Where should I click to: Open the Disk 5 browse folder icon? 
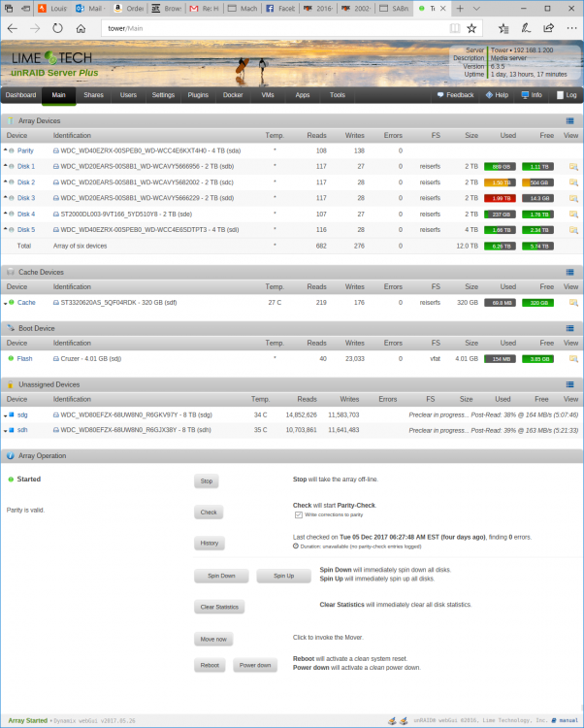tap(573, 230)
